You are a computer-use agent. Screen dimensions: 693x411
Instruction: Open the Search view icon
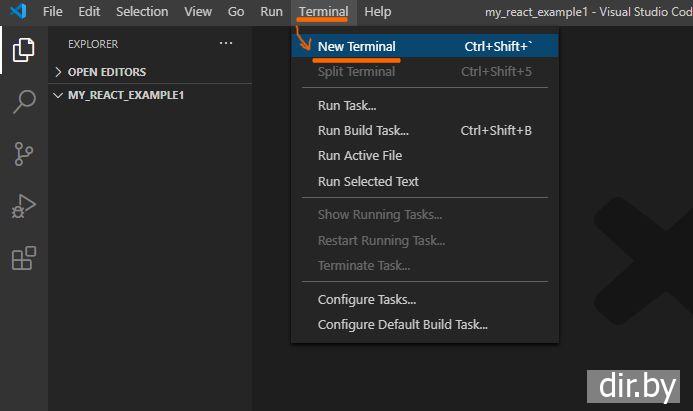24,101
